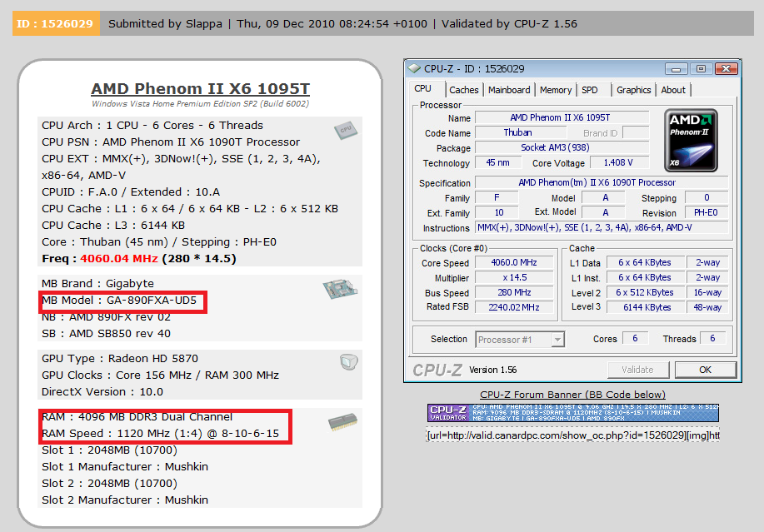Select the Graphics tab
Viewport: 764px width, 532px height.
pos(633,90)
